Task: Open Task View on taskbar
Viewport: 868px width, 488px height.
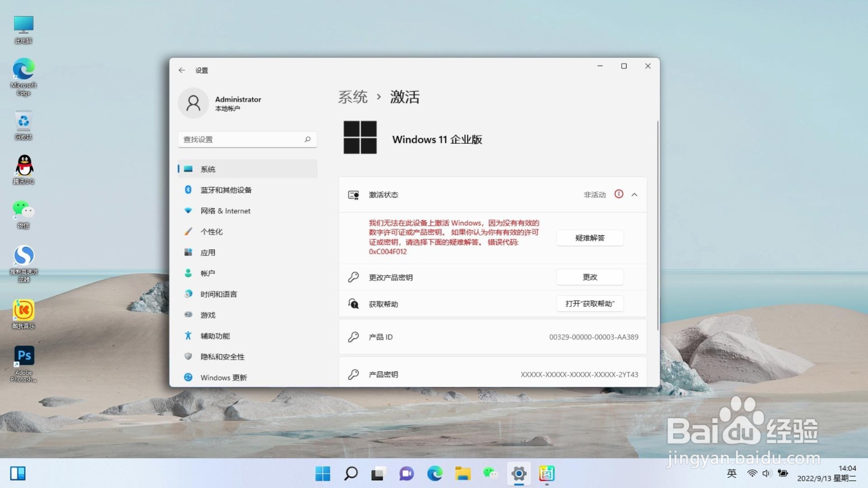Action: [378, 473]
